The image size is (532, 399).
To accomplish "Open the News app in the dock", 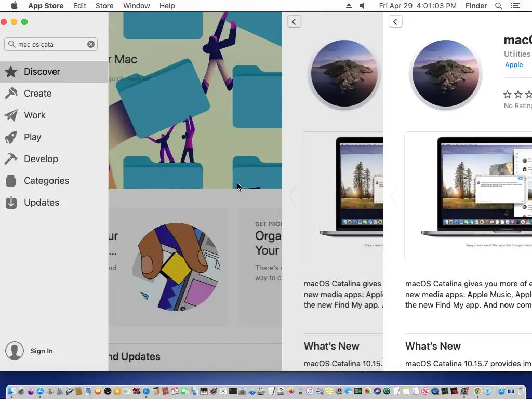I will (425, 391).
